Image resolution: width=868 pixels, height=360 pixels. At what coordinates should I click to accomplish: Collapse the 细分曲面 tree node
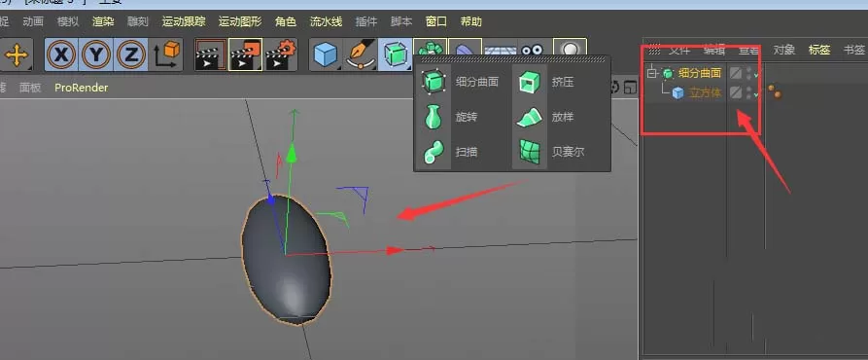(x=652, y=73)
